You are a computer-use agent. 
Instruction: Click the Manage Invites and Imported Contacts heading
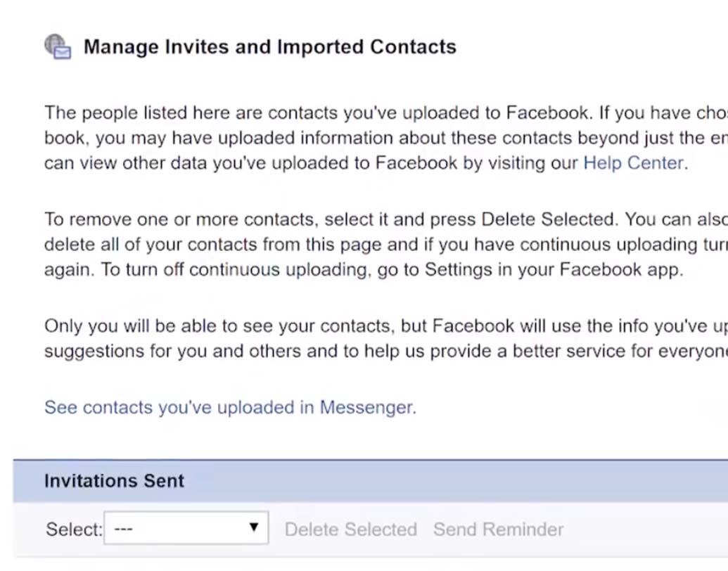pos(269,47)
